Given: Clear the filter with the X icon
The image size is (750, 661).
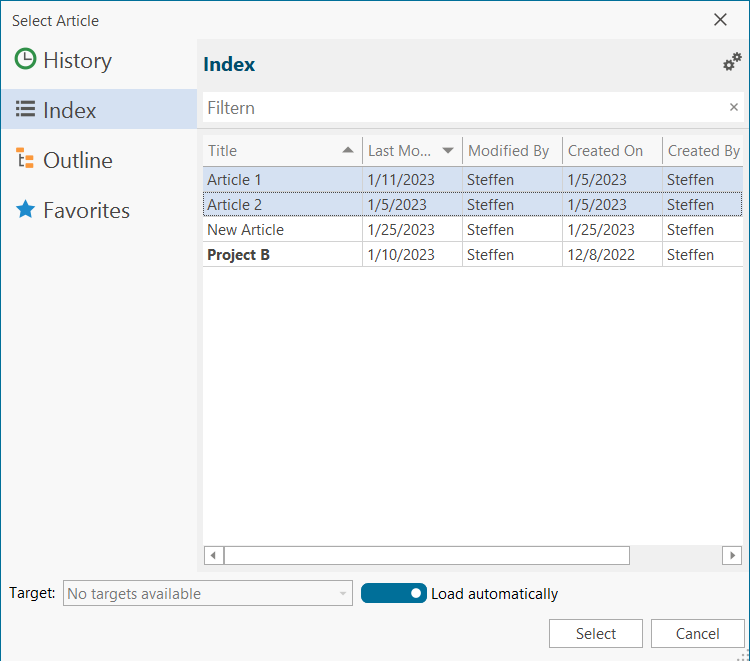Looking at the screenshot, I should coord(733,107).
